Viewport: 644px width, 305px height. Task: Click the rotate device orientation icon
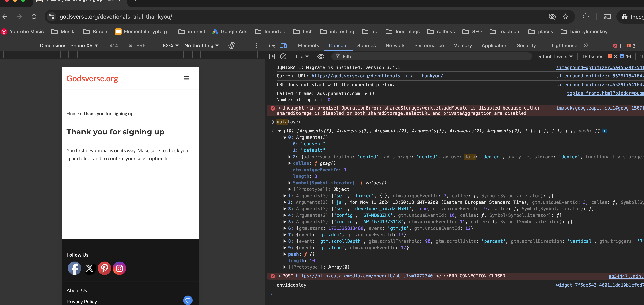[232, 46]
